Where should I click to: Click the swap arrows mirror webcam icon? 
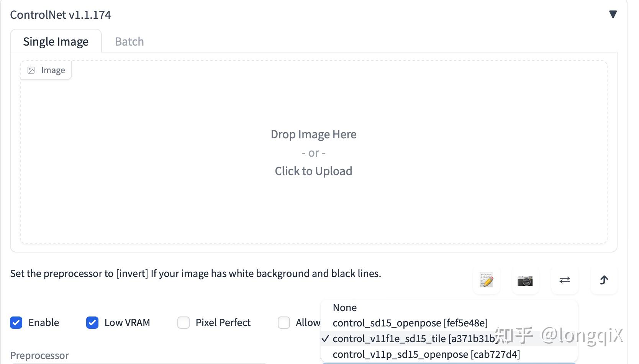[x=565, y=280]
